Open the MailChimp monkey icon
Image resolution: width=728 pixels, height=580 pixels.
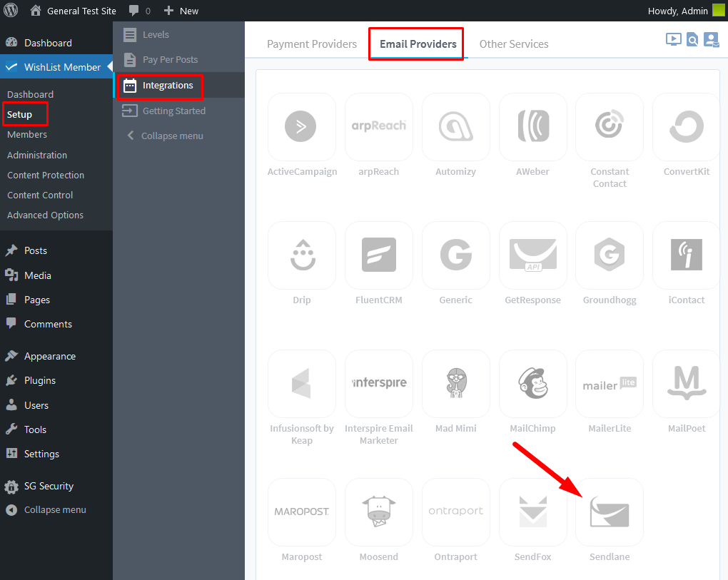click(532, 384)
